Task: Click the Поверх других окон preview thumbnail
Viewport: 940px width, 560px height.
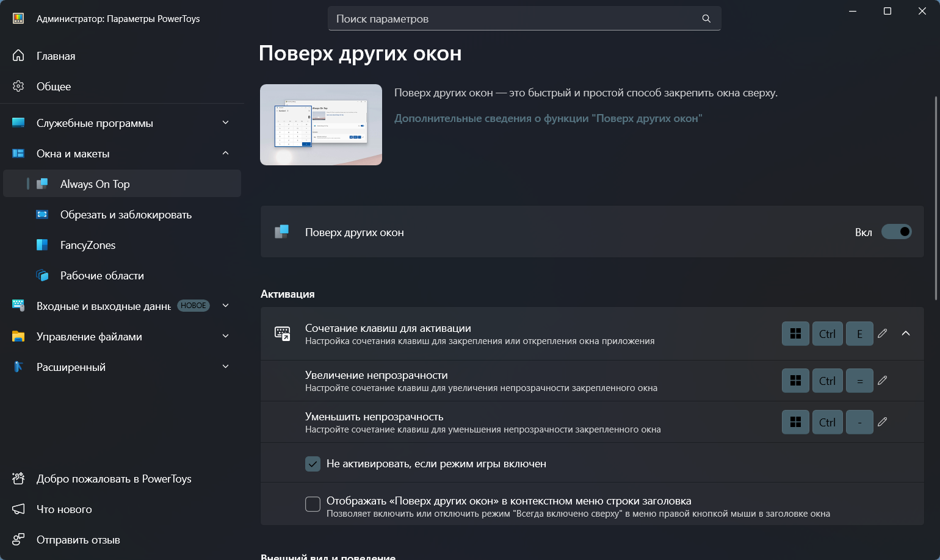Action: coord(321,124)
